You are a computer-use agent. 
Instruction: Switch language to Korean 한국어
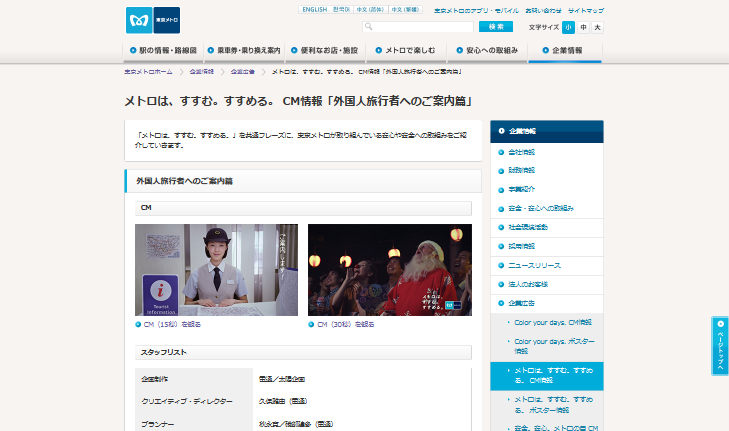[341, 9]
